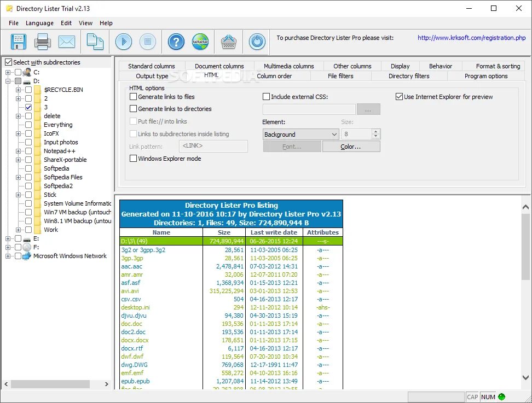Click the Color... button
The width and height of the screenshot is (532, 403).
click(x=351, y=147)
